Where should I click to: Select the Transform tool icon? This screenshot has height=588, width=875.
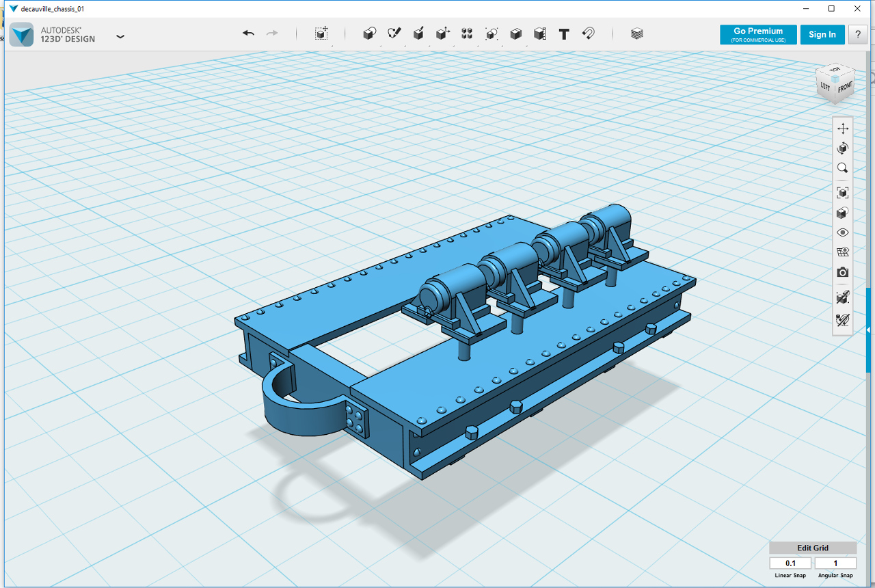[321, 34]
